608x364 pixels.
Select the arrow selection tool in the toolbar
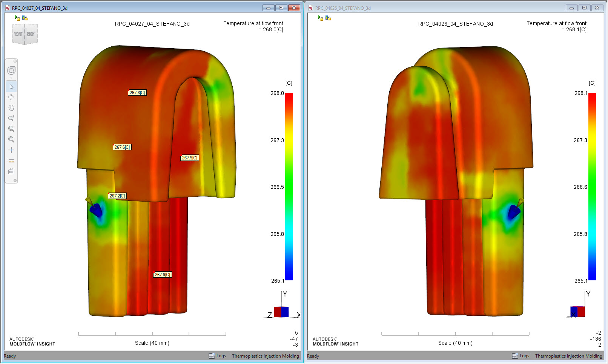coord(11,86)
